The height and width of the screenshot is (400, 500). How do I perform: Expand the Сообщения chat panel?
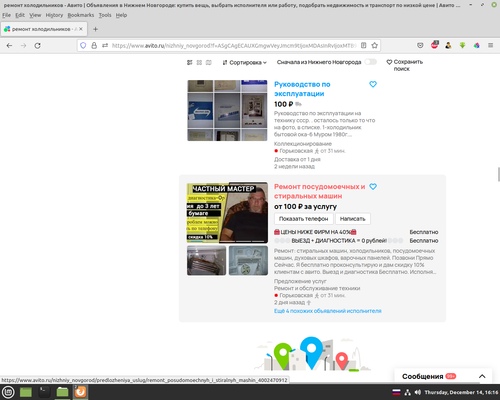pos(482,376)
